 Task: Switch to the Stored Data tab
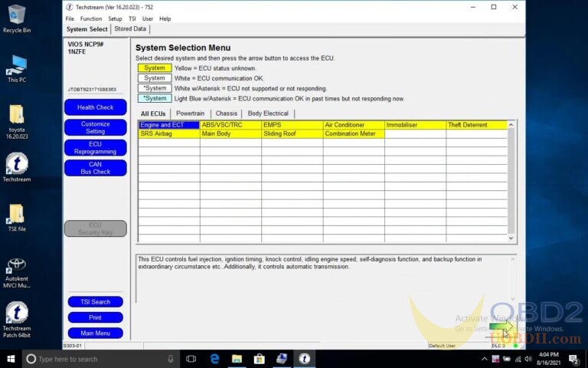(130, 29)
